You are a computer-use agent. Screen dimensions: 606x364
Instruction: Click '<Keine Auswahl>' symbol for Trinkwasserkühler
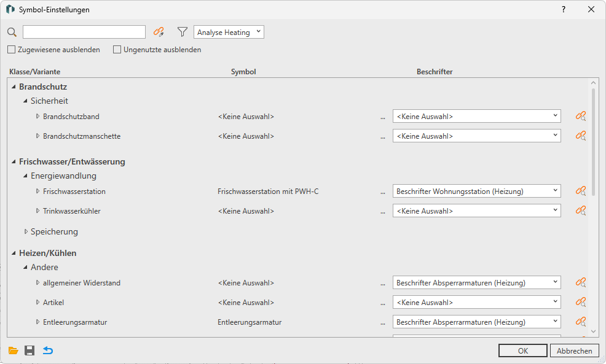coord(246,211)
